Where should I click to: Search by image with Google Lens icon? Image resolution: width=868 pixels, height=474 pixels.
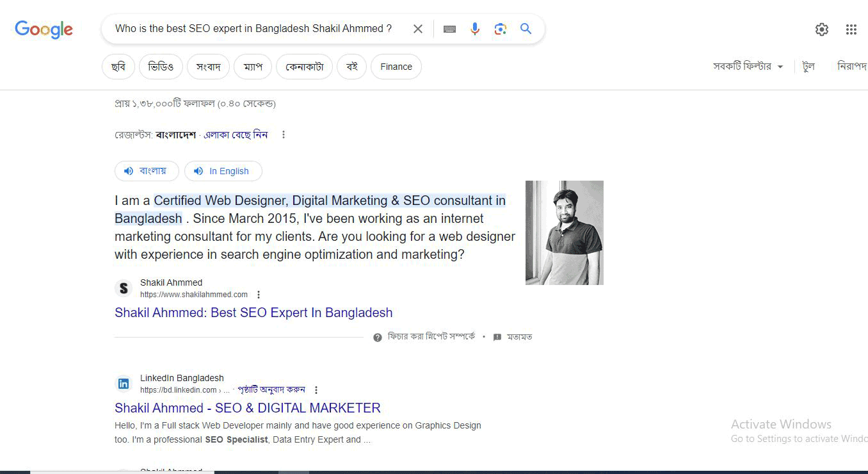coord(501,29)
